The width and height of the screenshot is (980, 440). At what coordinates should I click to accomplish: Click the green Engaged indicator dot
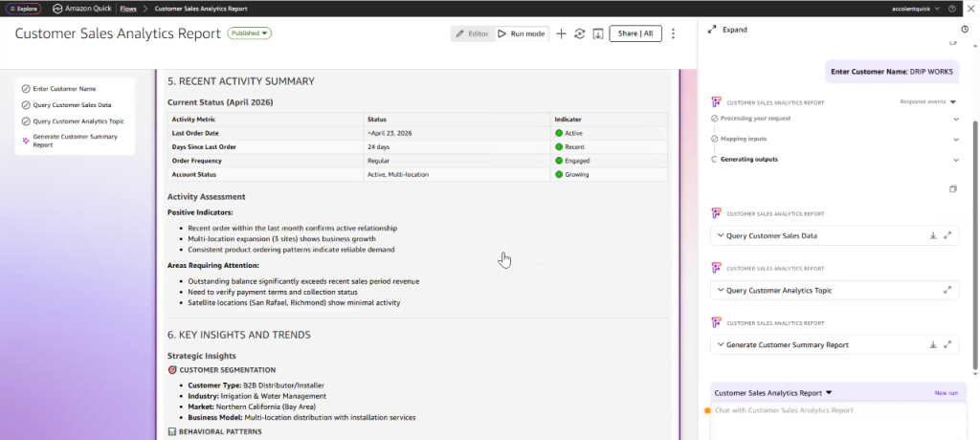pyautogui.click(x=559, y=161)
